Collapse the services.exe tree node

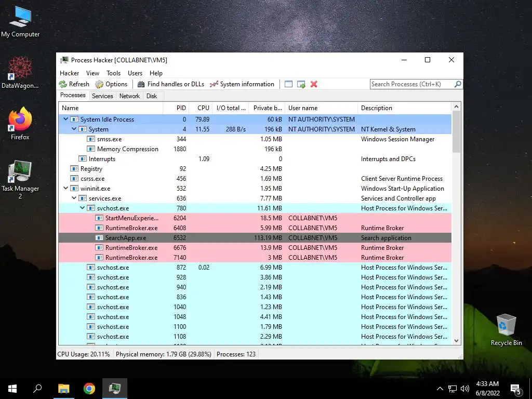(74, 198)
